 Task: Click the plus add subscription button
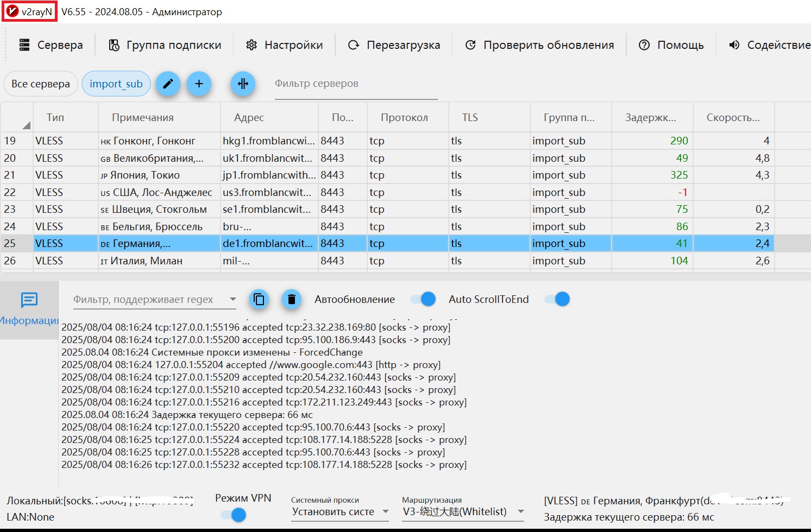click(199, 84)
